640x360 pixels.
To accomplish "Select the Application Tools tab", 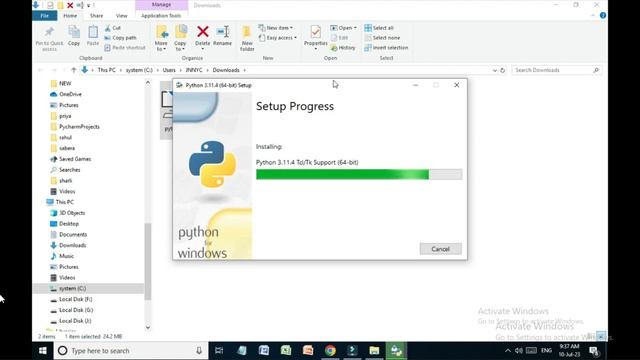I will click(161, 16).
